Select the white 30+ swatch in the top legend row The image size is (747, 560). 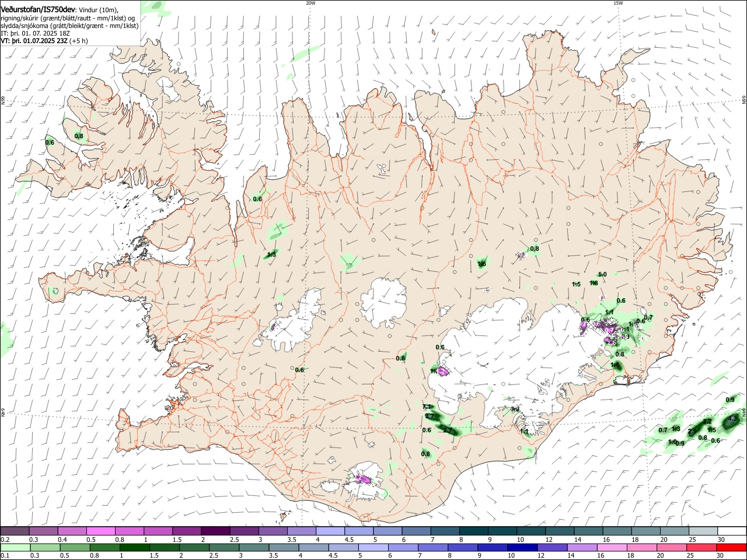[x=732, y=531]
